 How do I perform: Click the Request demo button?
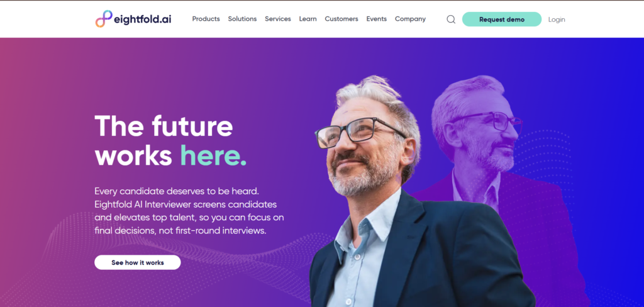coord(501,20)
